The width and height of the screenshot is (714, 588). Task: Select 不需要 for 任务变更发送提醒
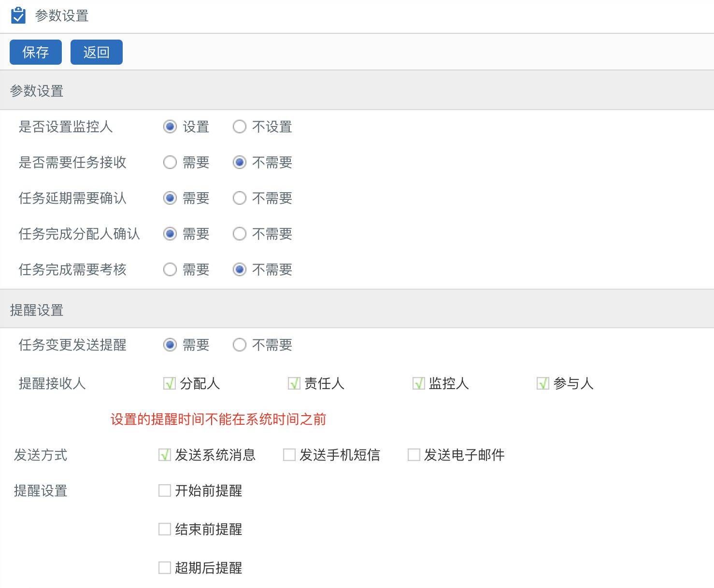[x=240, y=345]
